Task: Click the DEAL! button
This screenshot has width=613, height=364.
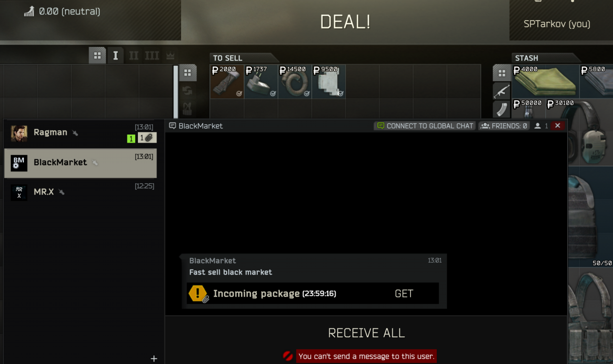Action: tap(345, 22)
